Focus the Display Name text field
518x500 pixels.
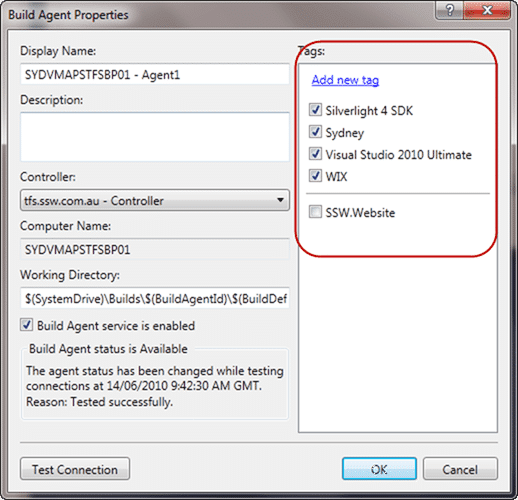155,74
